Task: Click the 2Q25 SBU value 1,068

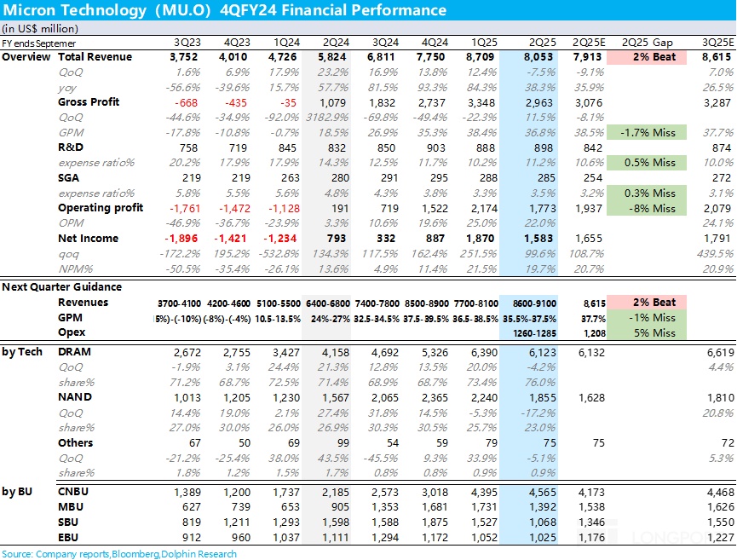Action: pyautogui.click(x=543, y=522)
